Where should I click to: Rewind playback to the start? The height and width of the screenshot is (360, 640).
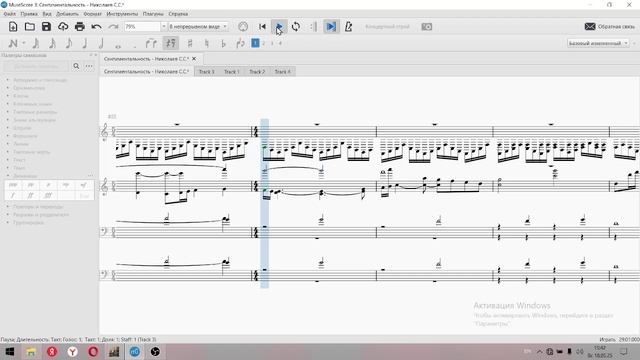click(262, 27)
